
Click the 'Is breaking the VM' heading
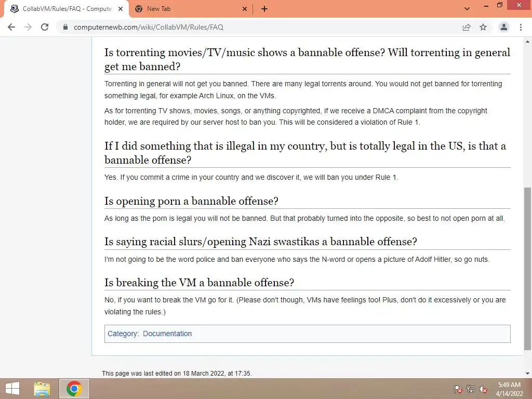[199, 282]
